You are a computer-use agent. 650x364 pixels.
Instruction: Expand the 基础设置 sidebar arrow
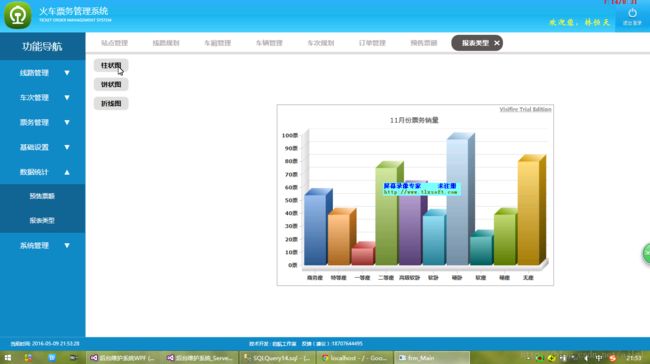67,147
